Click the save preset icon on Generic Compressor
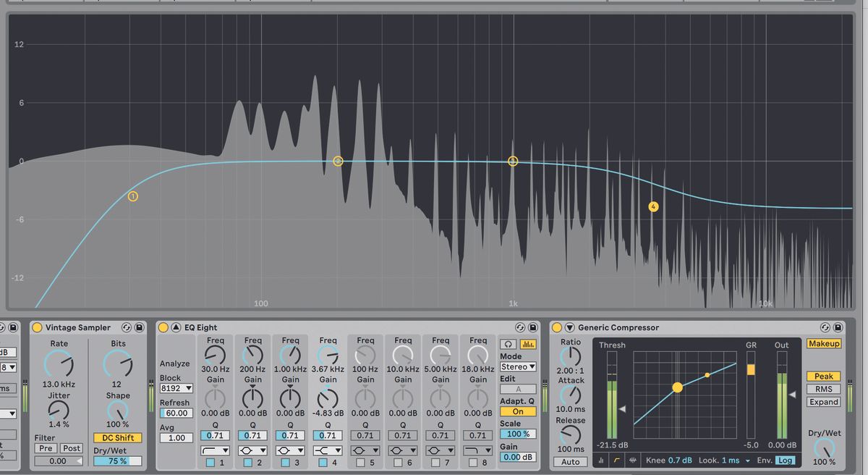 (x=838, y=327)
